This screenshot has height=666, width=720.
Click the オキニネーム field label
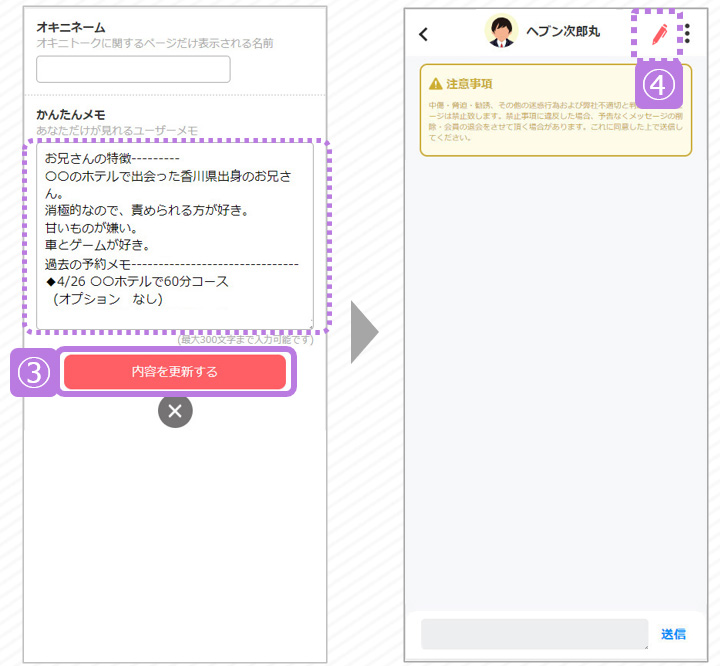(70, 27)
